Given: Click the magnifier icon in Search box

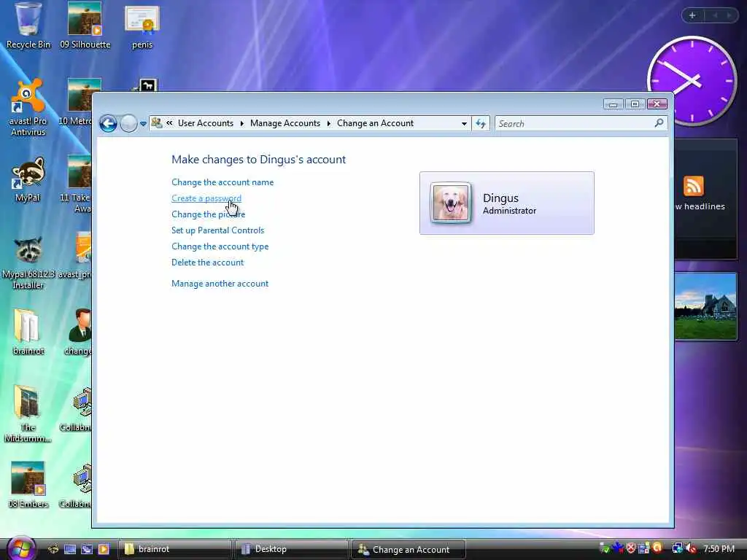Looking at the screenshot, I should [x=659, y=123].
